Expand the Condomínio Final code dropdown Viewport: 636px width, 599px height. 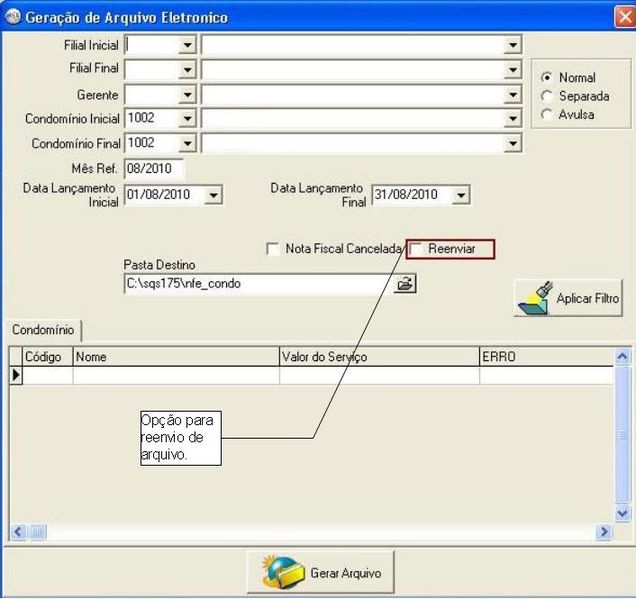[187, 143]
